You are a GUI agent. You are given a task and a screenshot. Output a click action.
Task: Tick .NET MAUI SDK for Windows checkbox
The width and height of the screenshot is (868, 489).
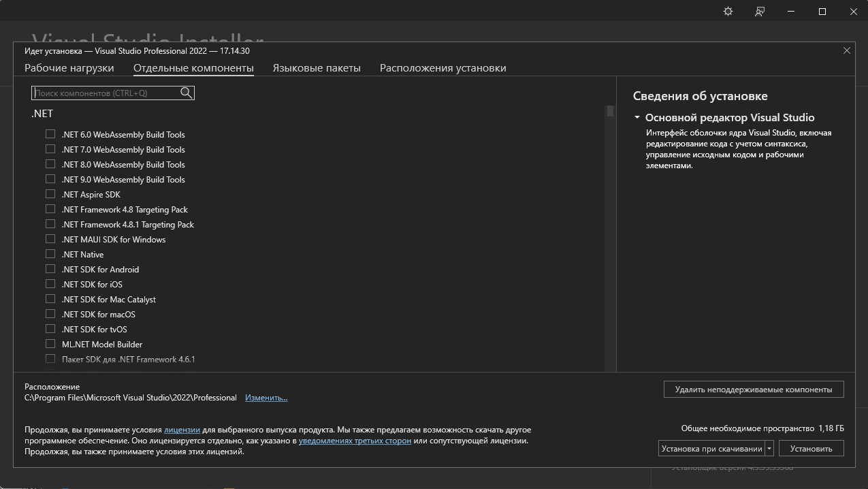click(50, 239)
